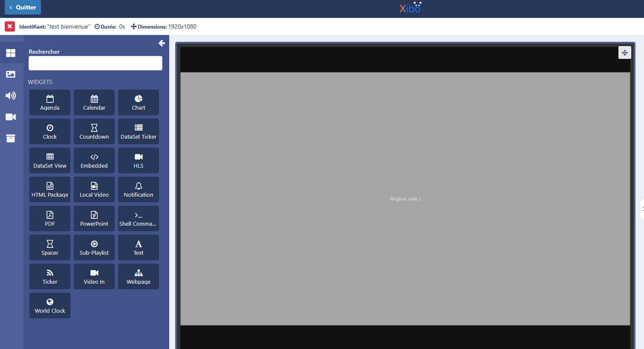Click the Rechercher search field

[x=95, y=63]
